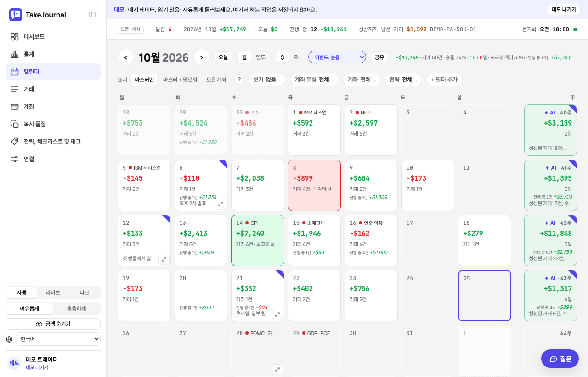This screenshot has width=588, height=377.
Task: Click the 데트 avatar badge
Action: (14, 363)
